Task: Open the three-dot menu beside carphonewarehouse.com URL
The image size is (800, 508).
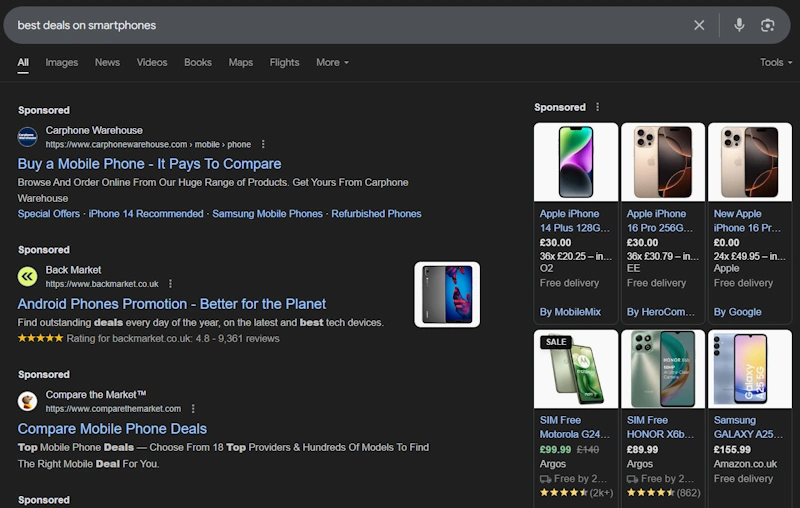Action: coord(263,144)
